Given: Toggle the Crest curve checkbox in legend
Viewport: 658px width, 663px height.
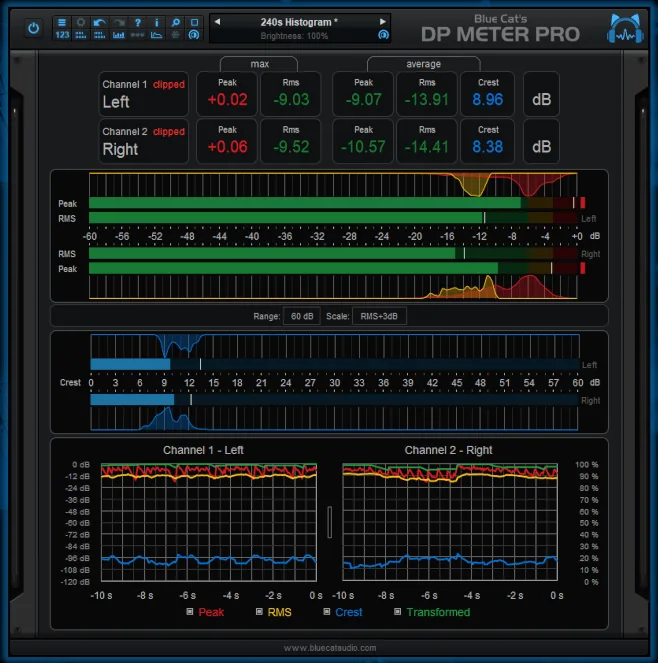Looking at the screenshot, I should click(326, 612).
